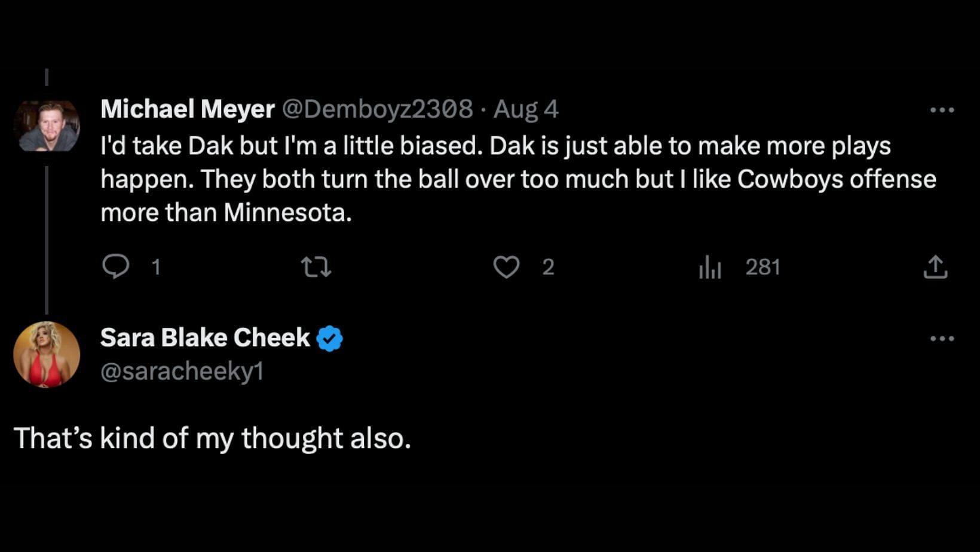
Task: Click the 281 views count
Action: tap(762, 267)
